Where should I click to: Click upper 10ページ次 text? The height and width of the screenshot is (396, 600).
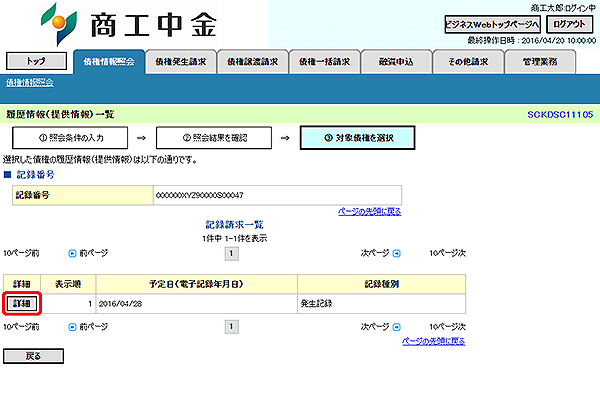(448, 253)
